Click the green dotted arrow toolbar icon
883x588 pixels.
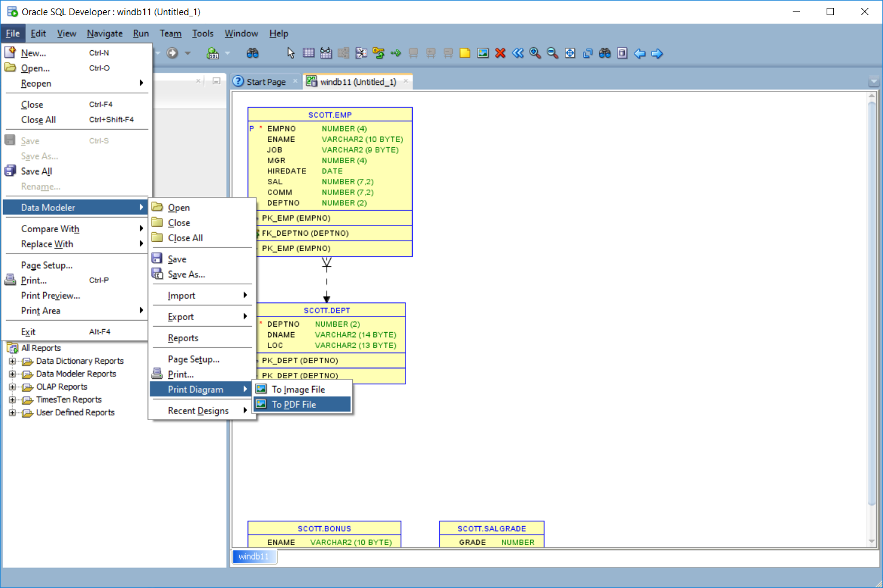(396, 53)
